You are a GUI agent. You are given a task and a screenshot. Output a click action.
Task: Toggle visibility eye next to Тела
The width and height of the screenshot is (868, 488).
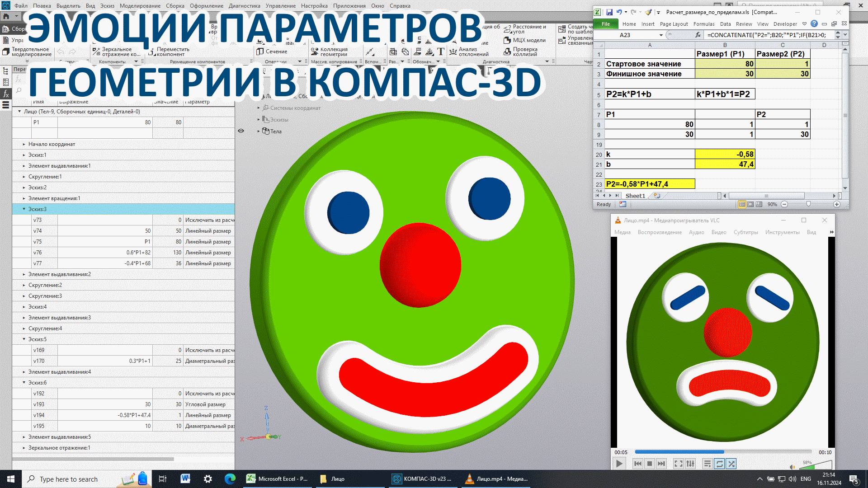point(241,131)
